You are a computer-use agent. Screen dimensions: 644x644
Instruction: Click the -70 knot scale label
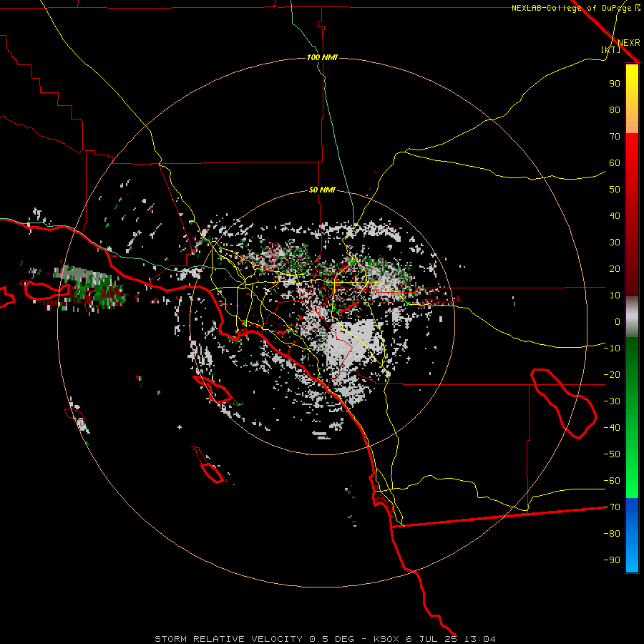pos(612,507)
